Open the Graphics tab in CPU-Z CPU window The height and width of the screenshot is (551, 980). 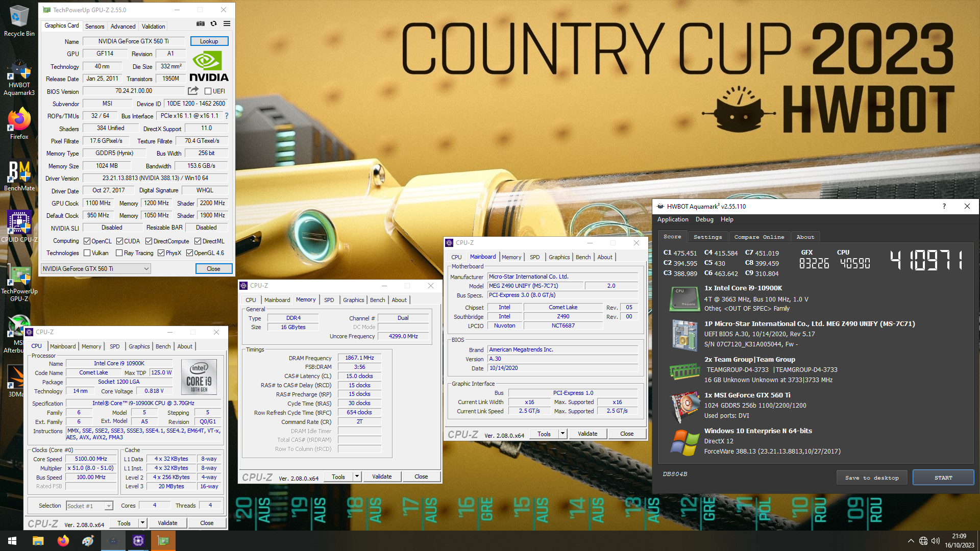coord(139,346)
